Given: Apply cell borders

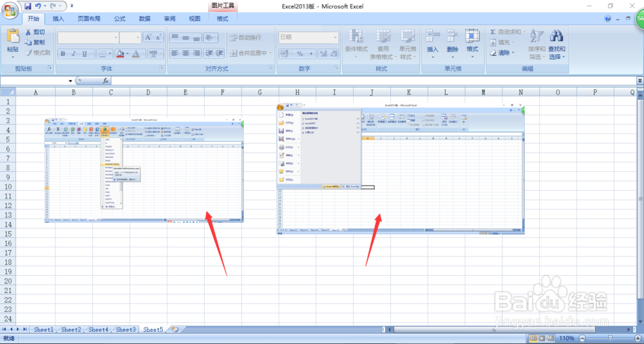Looking at the screenshot, I should [x=102, y=54].
